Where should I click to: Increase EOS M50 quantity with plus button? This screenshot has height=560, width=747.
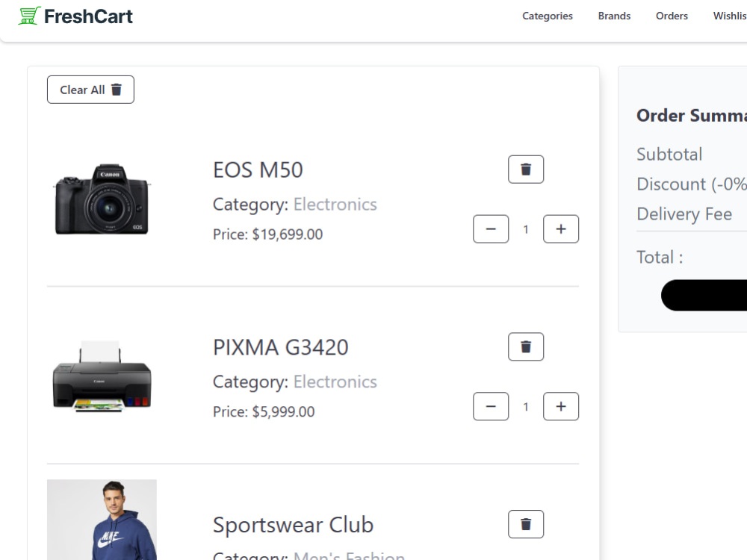coord(561,229)
